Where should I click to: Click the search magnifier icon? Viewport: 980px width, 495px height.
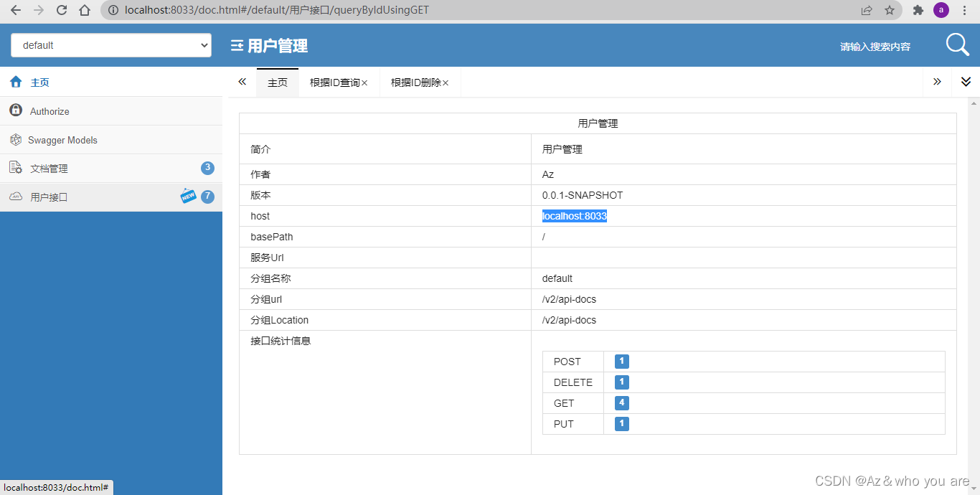click(x=957, y=44)
